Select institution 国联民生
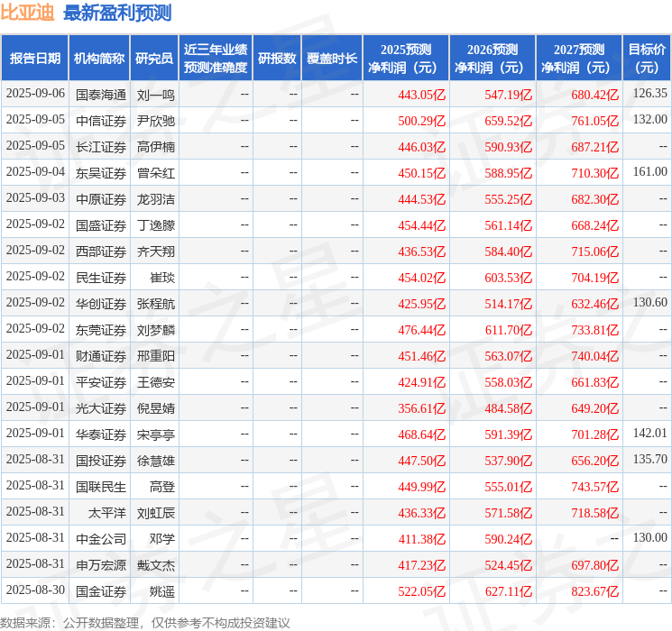The width and height of the screenshot is (672, 631). click(101, 487)
